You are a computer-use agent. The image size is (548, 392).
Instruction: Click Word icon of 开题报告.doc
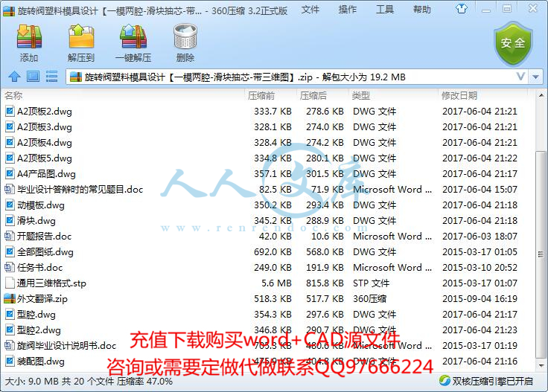[x=9, y=236]
